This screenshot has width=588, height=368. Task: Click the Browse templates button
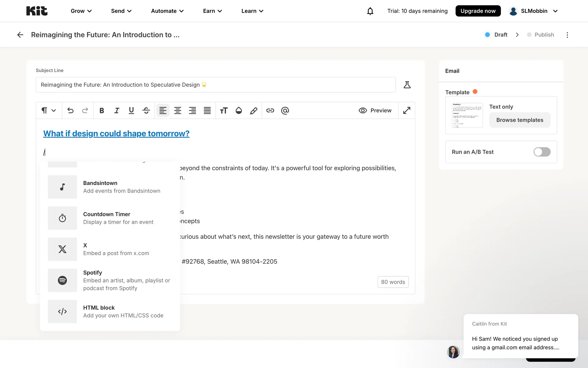click(520, 120)
